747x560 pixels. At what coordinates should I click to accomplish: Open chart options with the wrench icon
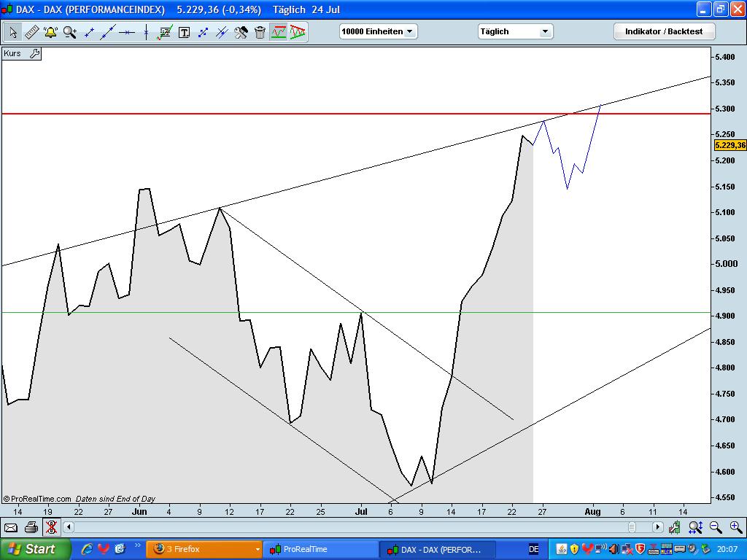[242, 32]
